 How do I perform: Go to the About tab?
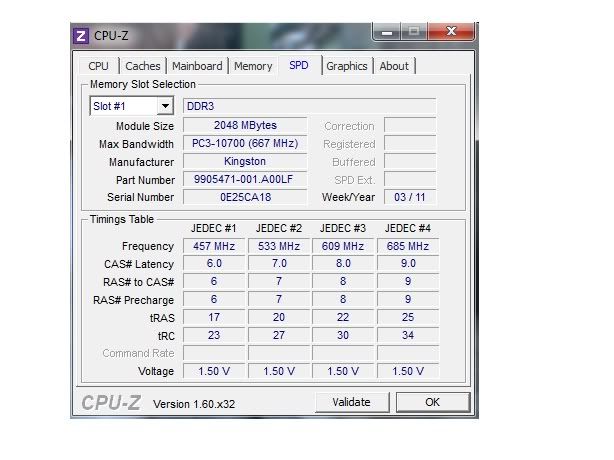(x=394, y=66)
